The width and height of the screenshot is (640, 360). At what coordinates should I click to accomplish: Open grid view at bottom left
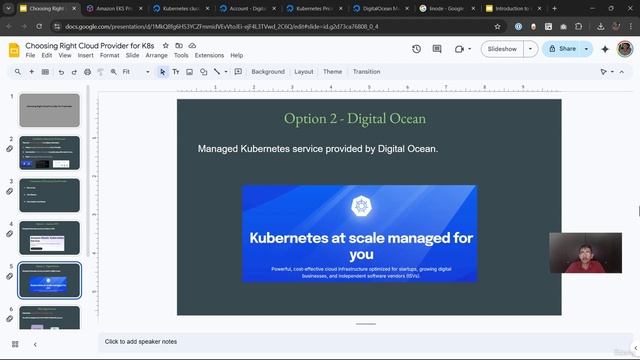click(15, 344)
